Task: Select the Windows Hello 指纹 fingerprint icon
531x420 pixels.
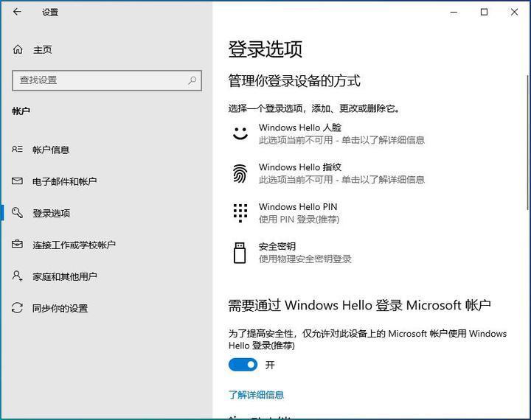Action: tap(240, 173)
